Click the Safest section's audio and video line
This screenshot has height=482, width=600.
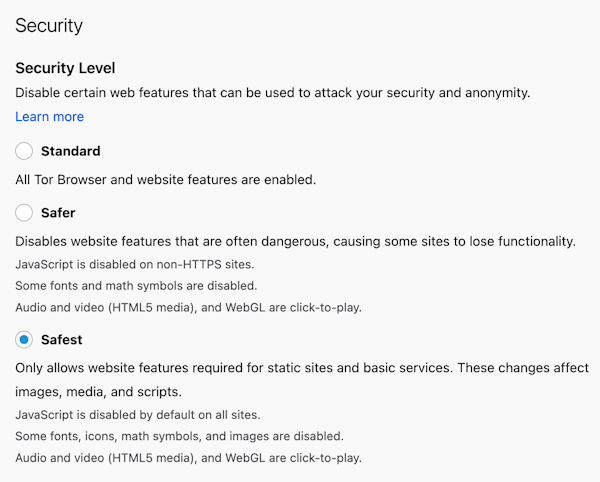coord(189,458)
